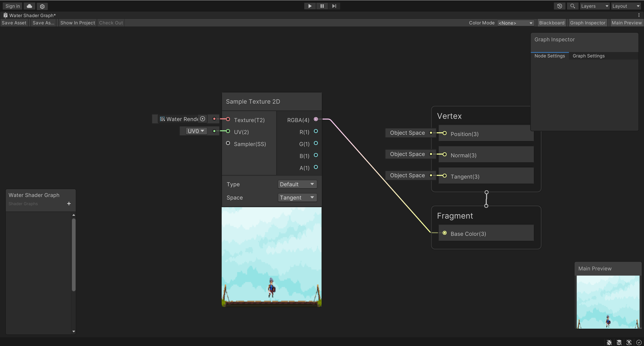Click the Node Settings tab

pos(550,55)
